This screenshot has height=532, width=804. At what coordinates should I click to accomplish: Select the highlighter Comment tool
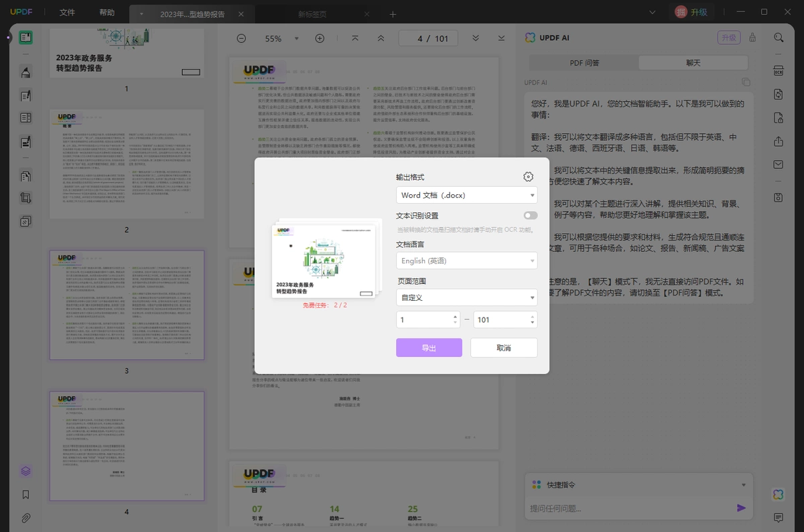(x=25, y=72)
